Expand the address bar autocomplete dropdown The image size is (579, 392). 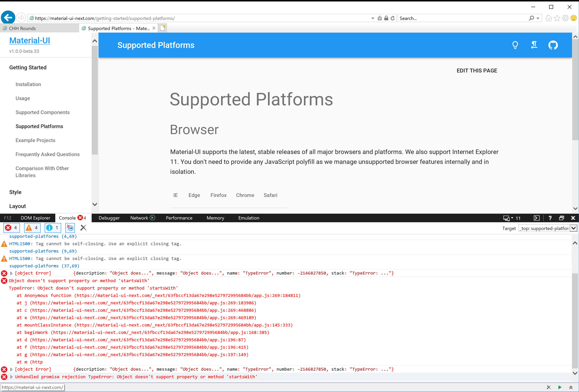coord(373,18)
